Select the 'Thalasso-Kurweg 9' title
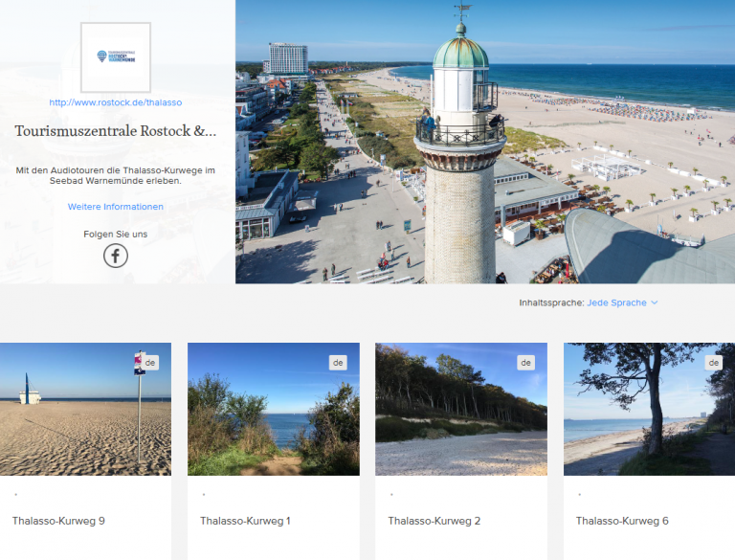Screen dimensions: 735x560 point(58,521)
